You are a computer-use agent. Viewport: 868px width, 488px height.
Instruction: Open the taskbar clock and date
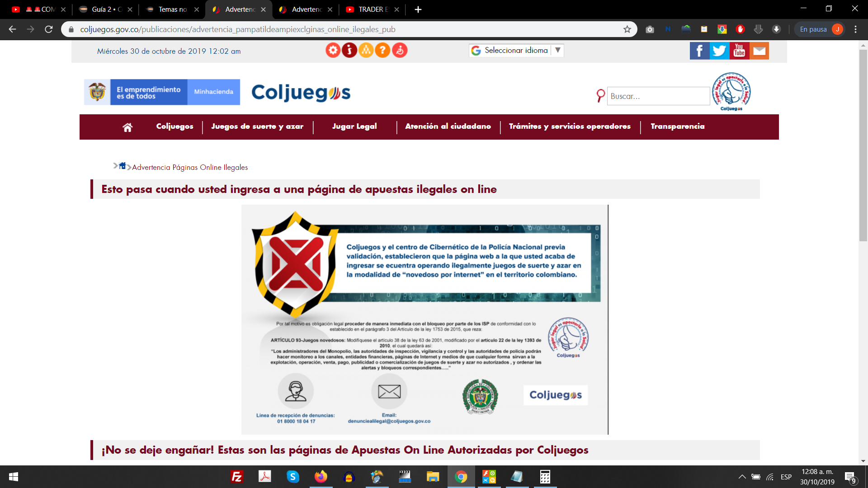click(x=817, y=477)
